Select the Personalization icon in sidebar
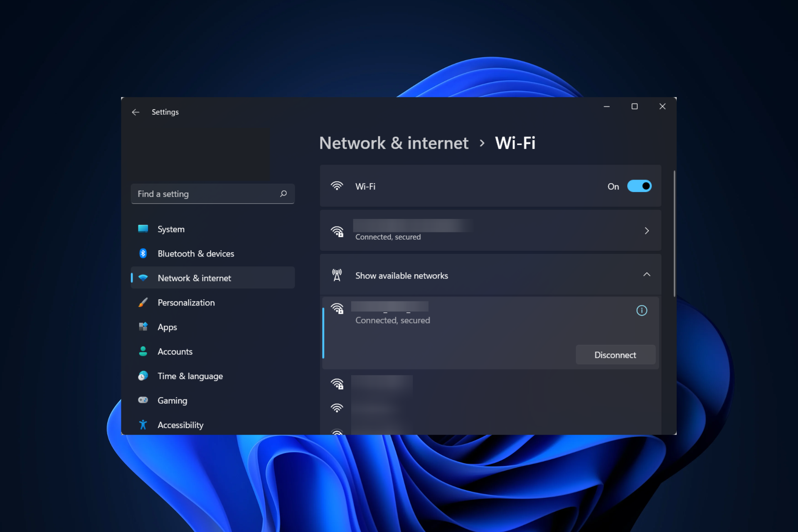Viewport: 798px width, 532px height. 144,302
